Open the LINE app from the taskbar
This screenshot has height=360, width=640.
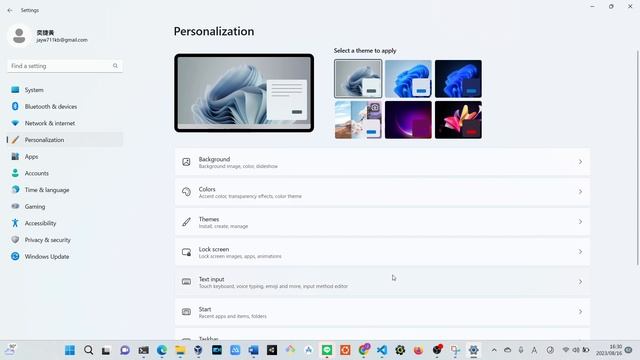click(327, 350)
